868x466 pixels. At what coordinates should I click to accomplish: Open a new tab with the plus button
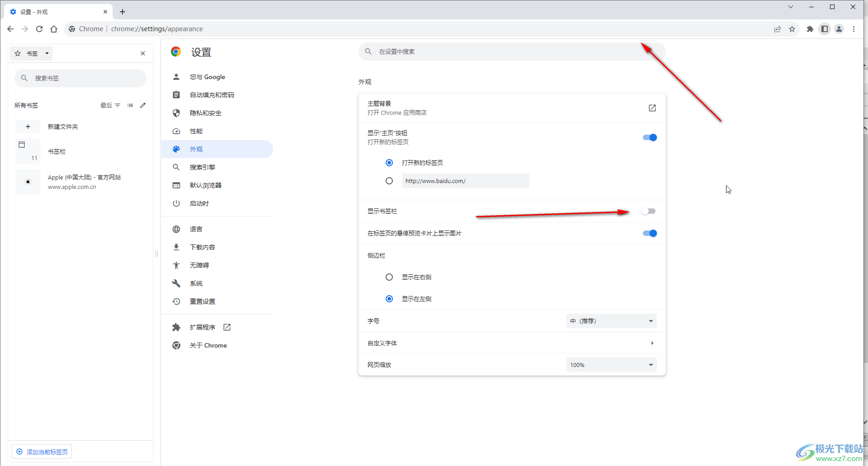(x=123, y=12)
